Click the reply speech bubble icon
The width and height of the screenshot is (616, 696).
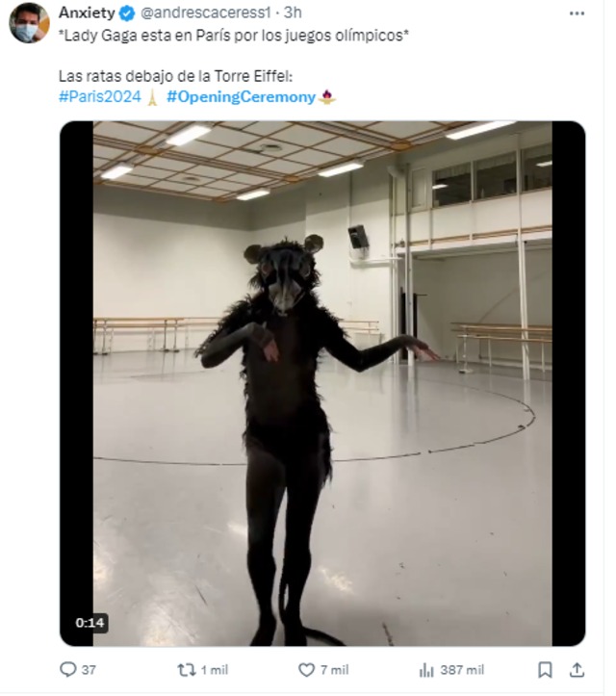tap(68, 669)
